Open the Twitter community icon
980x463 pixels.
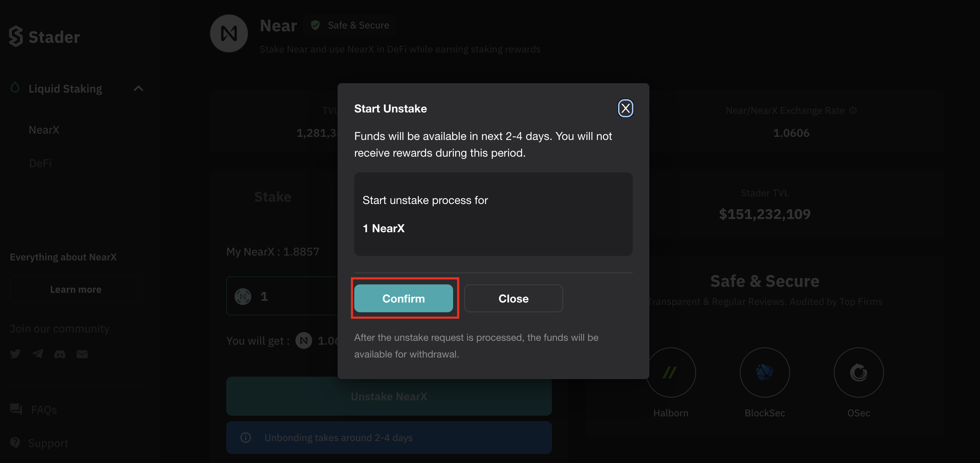(x=15, y=354)
